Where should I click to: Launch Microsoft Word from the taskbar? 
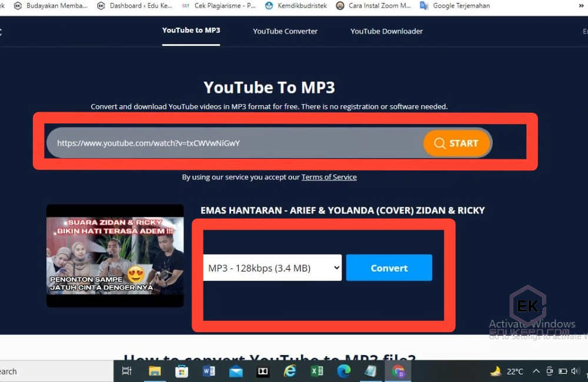tap(209, 371)
